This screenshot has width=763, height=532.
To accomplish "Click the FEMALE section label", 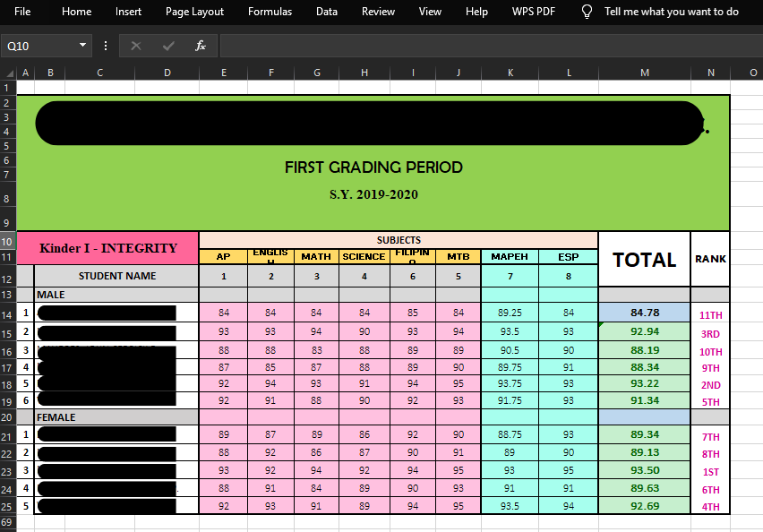I will (116, 417).
